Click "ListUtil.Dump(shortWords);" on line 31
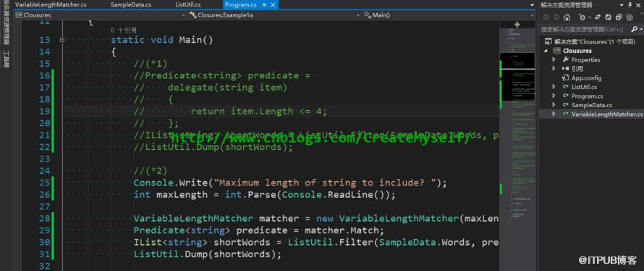The height and width of the screenshot is (271, 644). (208, 254)
